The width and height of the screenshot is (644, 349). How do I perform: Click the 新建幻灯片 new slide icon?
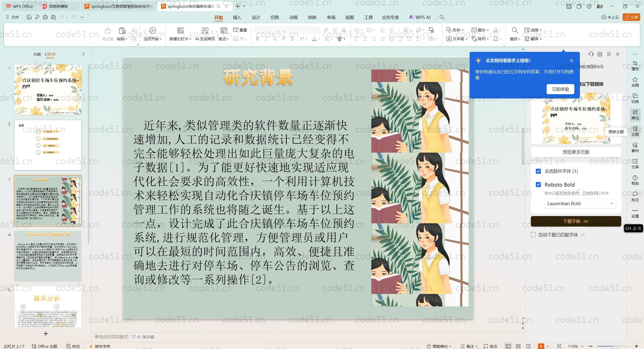[x=180, y=30]
